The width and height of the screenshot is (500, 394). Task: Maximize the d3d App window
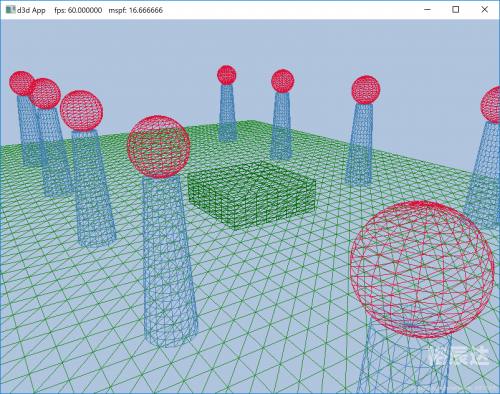[456, 10]
